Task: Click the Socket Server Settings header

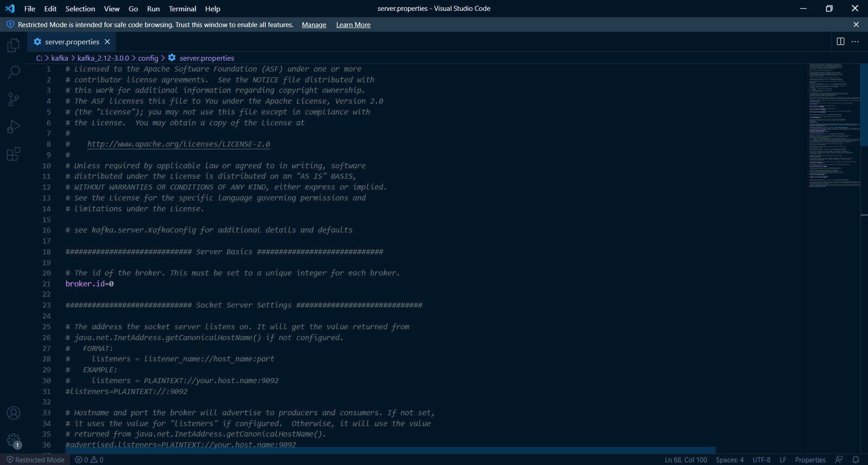Action: 244,305
